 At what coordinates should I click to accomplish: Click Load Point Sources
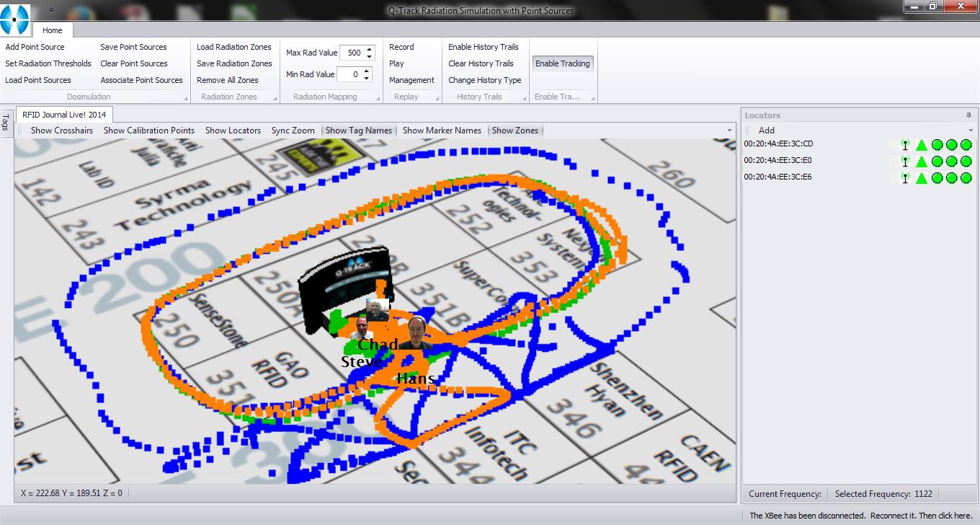pos(38,80)
